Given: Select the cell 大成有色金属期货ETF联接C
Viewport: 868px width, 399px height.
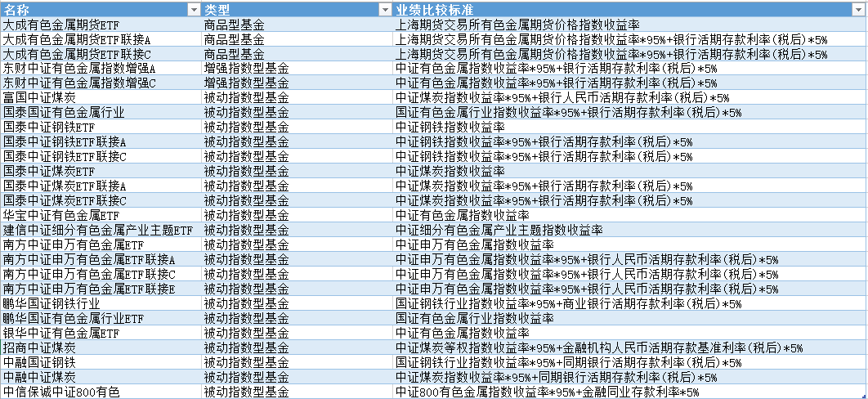Looking at the screenshot, I should click(101, 54).
